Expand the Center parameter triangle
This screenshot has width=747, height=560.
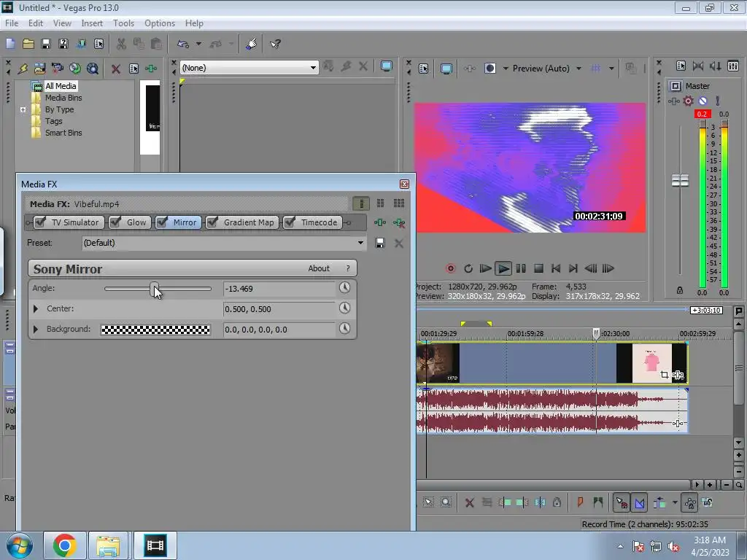tap(36, 308)
